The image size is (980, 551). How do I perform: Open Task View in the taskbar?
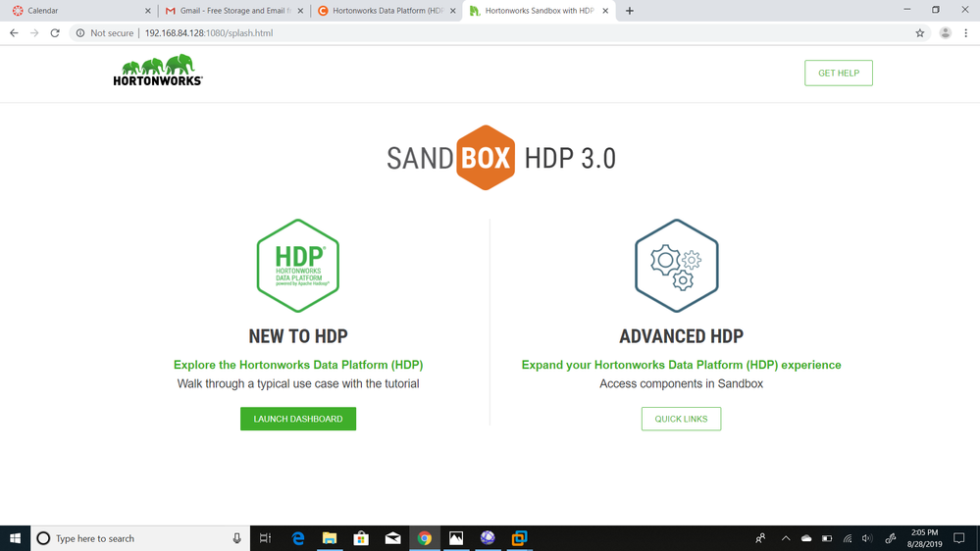265,538
